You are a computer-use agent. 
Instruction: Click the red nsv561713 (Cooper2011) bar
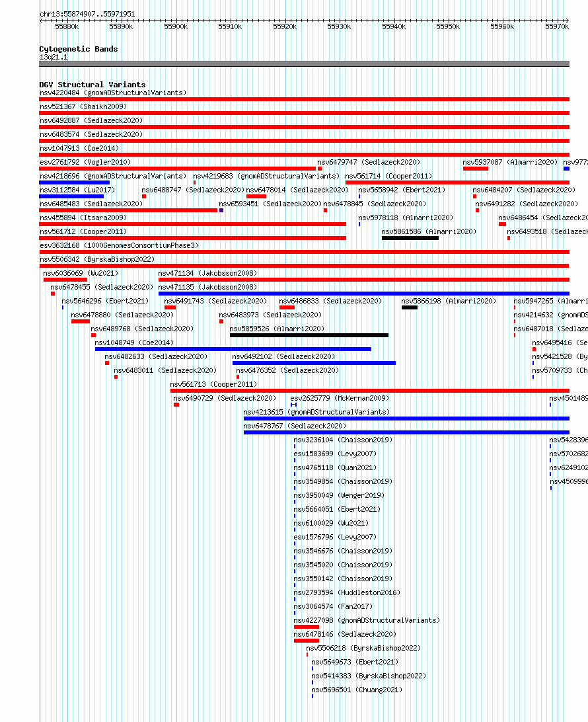[370, 391]
